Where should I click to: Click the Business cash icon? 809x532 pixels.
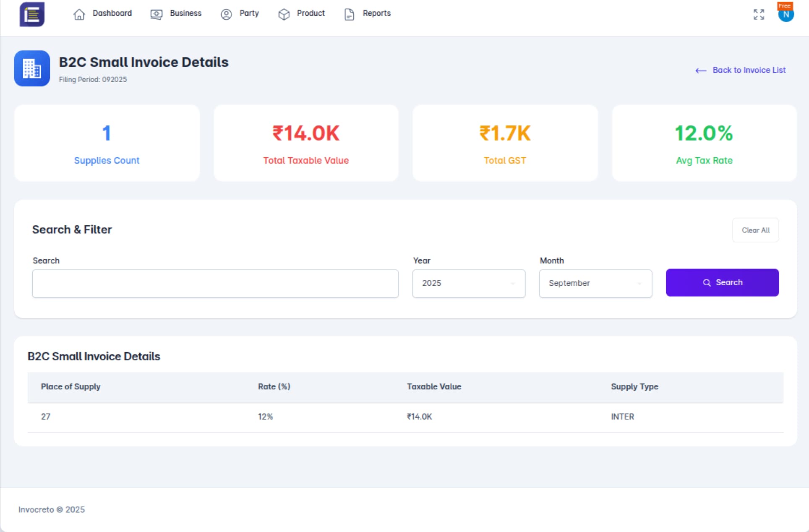pyautogui.click(x=156, y=14)
